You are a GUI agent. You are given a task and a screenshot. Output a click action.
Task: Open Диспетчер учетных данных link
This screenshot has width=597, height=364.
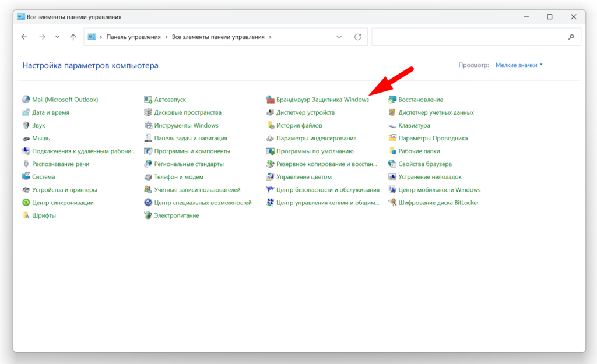click(436, 112)
